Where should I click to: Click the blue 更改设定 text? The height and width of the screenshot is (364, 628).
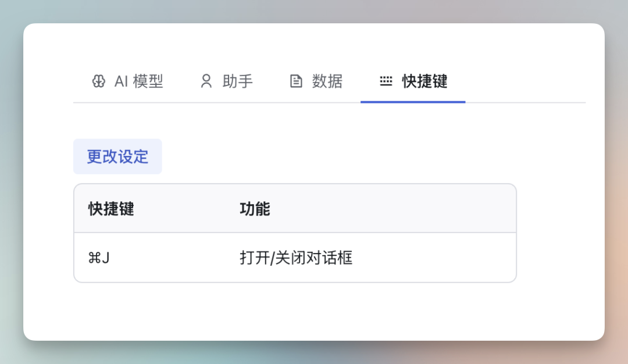(117, 156)
